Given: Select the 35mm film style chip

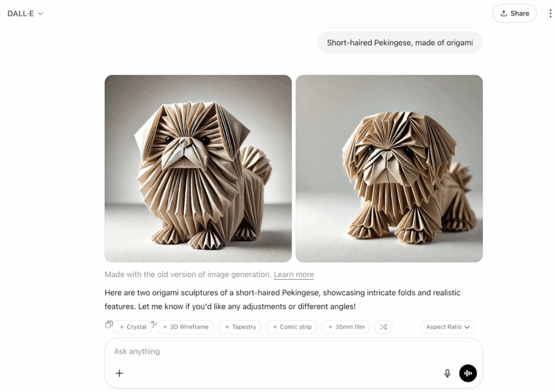Looking at the screenshot, I should tap(346, 327).
